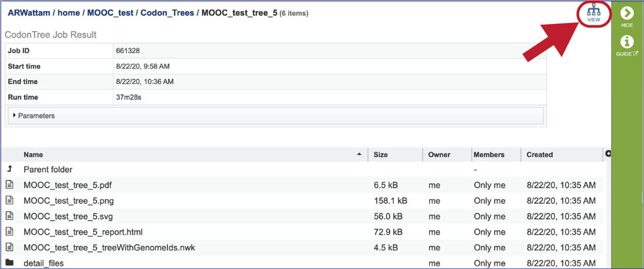Screen dimensions: 644x269
Task: Go to the ARWattam breadcrumb link
Action: point(30,13)
